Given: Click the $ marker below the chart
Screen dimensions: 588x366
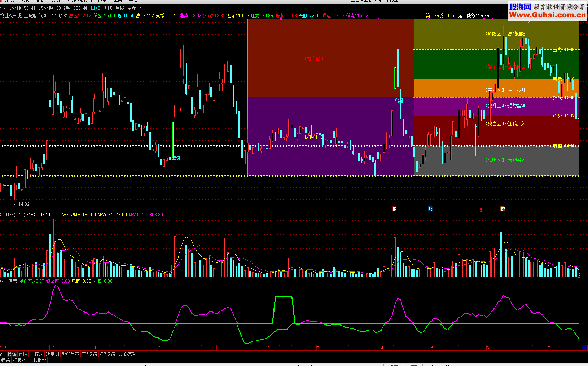Looking at the screenshot, I should 481,210.
